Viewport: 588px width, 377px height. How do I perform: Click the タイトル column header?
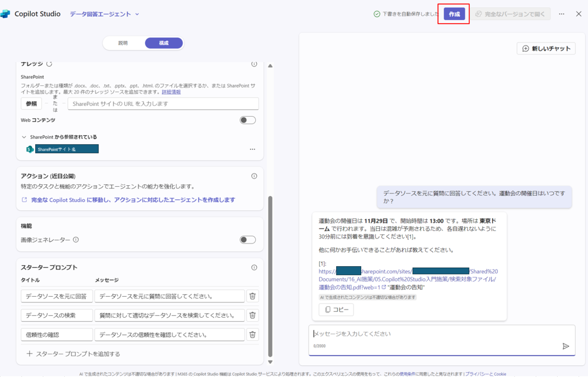30,280
